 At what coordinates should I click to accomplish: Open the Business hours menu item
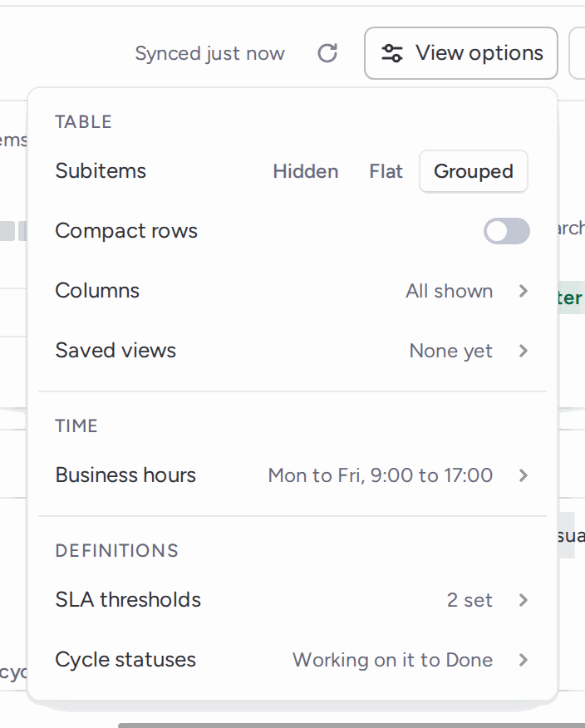[292, 475]
